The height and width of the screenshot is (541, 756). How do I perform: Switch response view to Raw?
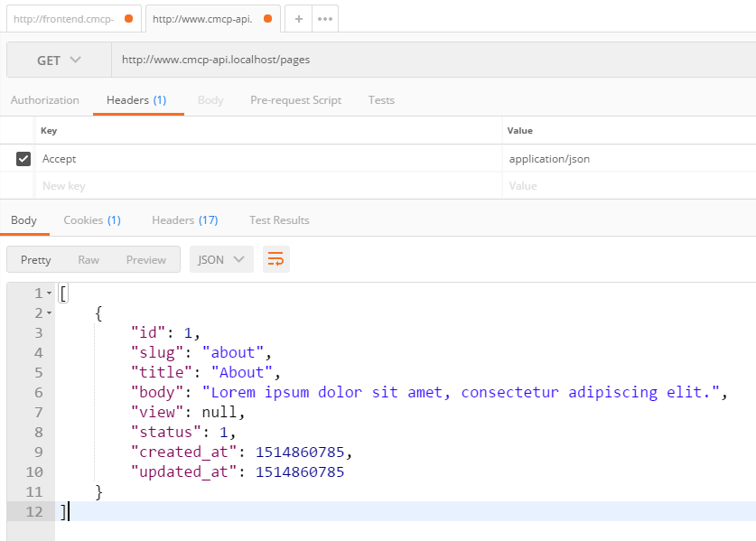click(89, 260)
